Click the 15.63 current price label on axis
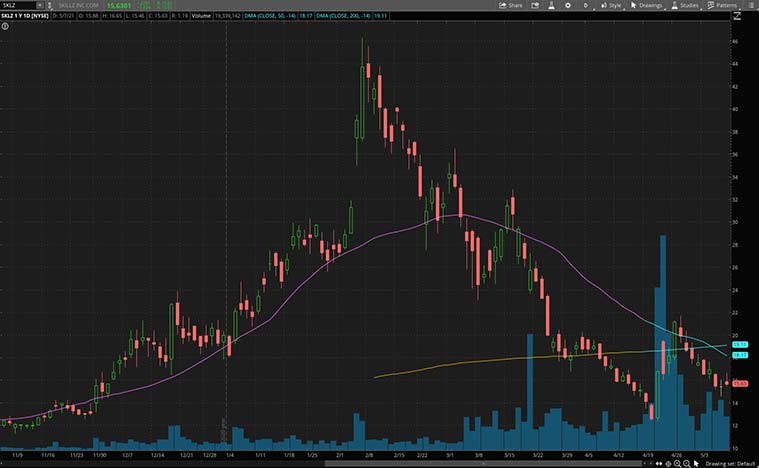Screen dimensions: 759x468 click(x=740, y=383)
